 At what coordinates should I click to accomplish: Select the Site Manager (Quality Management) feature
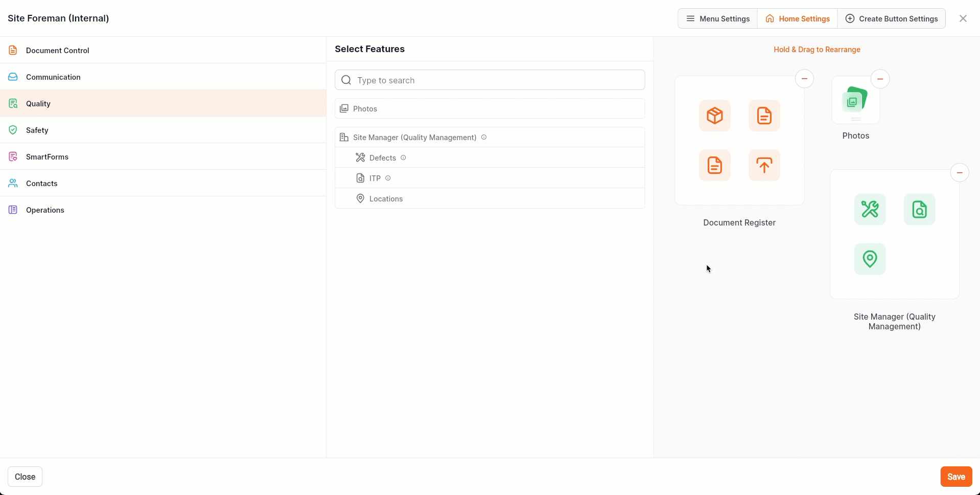coord(414,137)
